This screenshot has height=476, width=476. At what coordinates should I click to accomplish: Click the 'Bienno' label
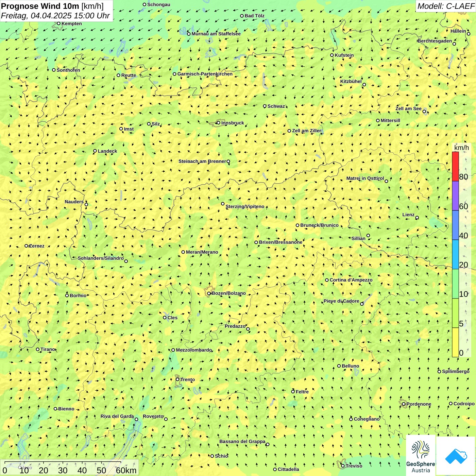66,409
